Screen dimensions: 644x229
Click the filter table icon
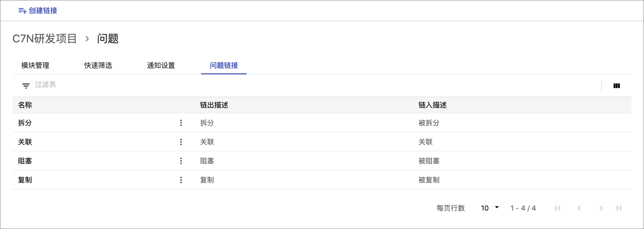pos(26,86)
